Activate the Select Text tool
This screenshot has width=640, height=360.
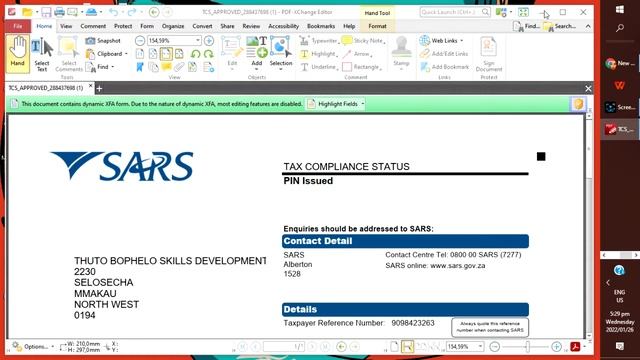tap(42, 54)
